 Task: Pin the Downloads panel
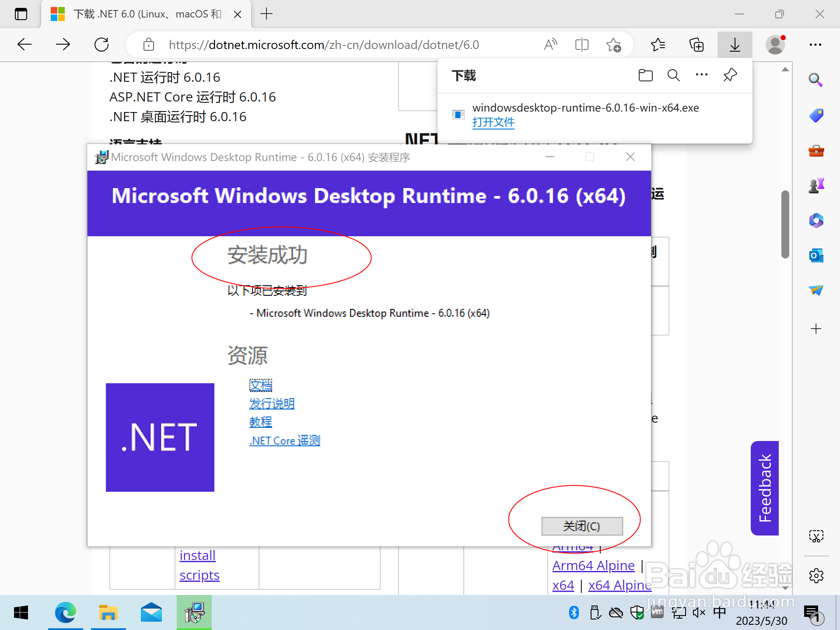click(x=730, y=75)
